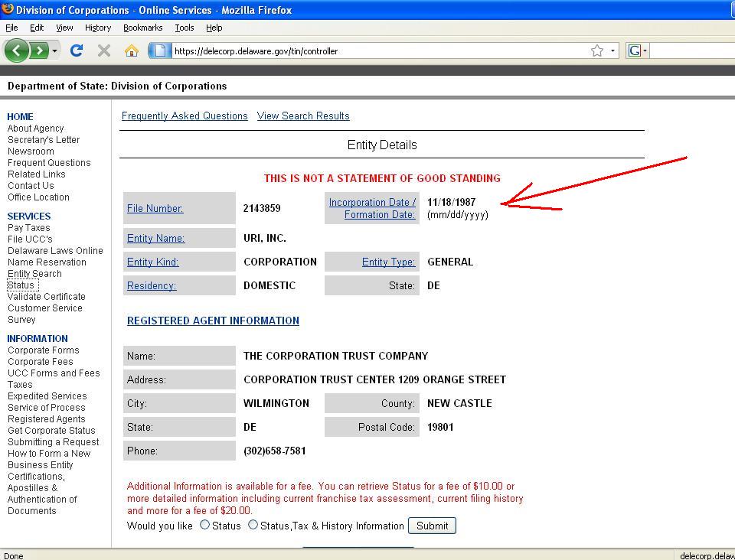Open Pay Taxes in Services sidebar

28,228
